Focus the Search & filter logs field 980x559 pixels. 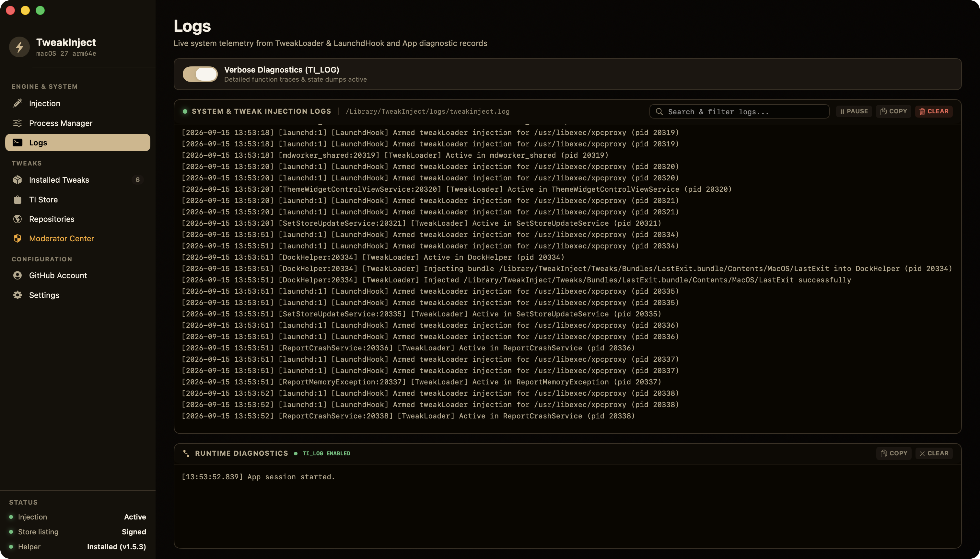[x=739, y=111]
